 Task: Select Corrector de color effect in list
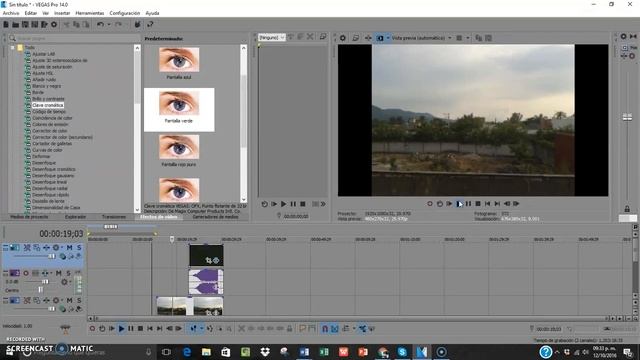tap(49, 131)
